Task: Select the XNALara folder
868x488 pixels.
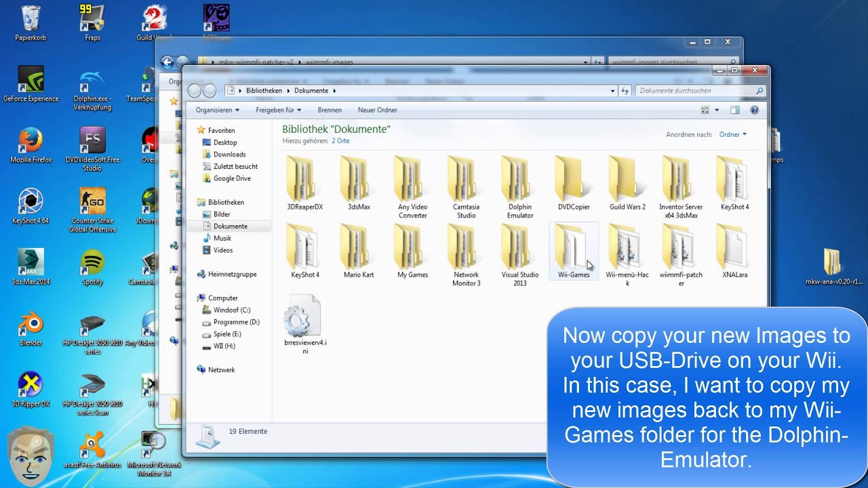Action: (735, 251)
